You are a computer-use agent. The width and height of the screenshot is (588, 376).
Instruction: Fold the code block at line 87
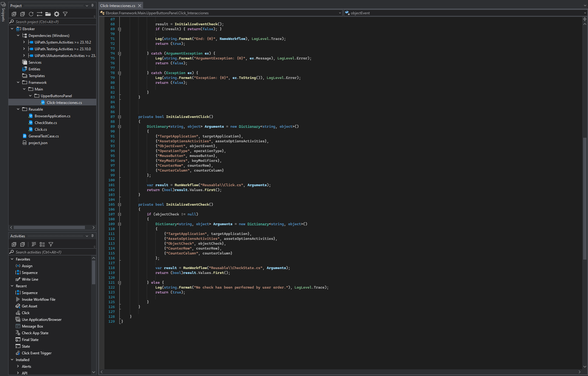pyautogui.click(x=119, y=117)
